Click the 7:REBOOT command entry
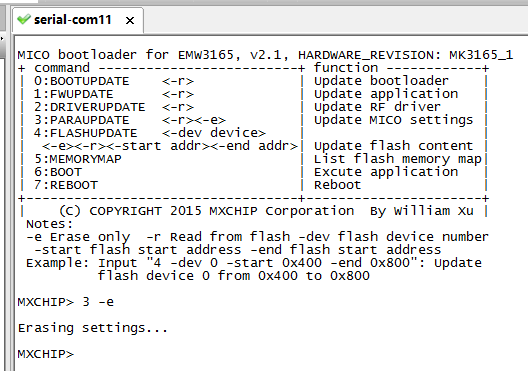This screenshot has width=528, height=371. (66, 185)
